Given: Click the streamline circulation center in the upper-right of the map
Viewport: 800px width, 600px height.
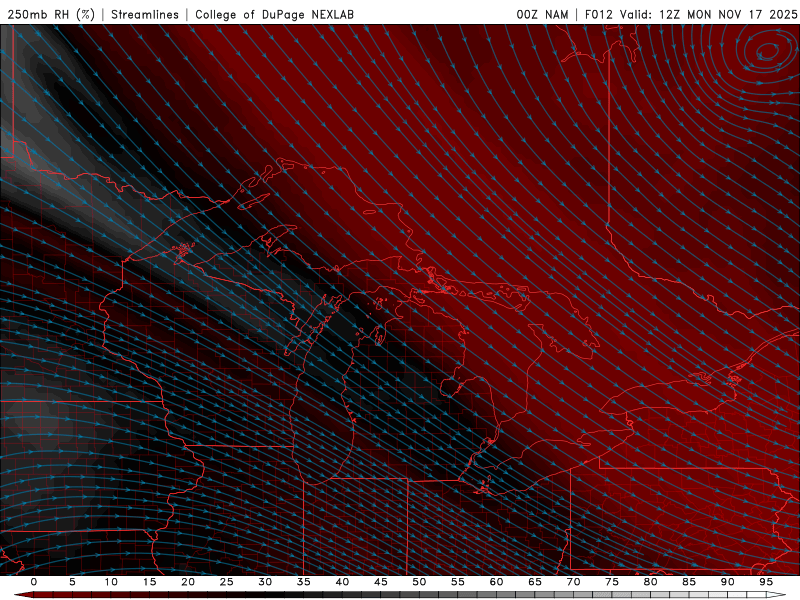Looking at the screenshot, I should 767,52.
